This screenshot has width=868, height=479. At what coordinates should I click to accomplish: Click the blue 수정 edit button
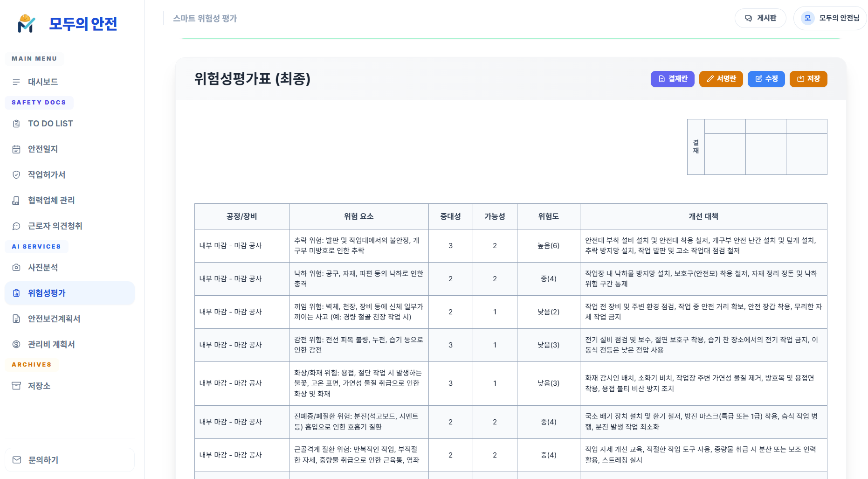pyautogui.click(x=766, y=79)
